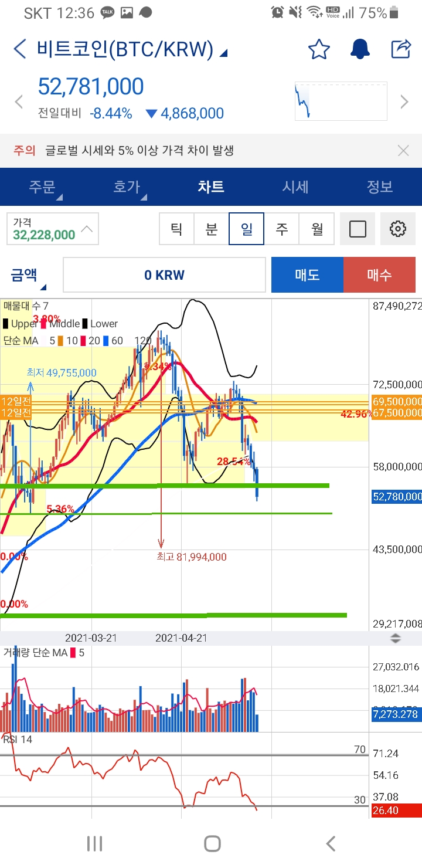Tap the chart pane resize handle arrows

click(x=396, y=639)
